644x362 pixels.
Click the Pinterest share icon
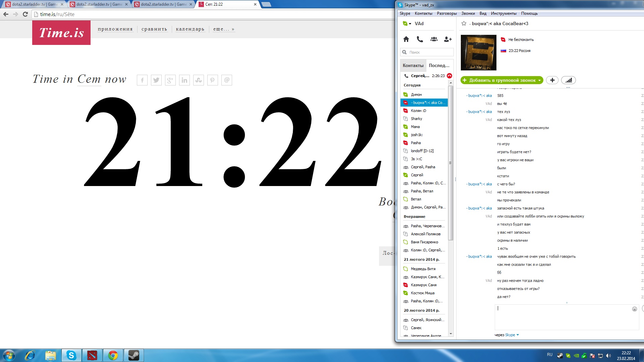click(x=212, y=80)
